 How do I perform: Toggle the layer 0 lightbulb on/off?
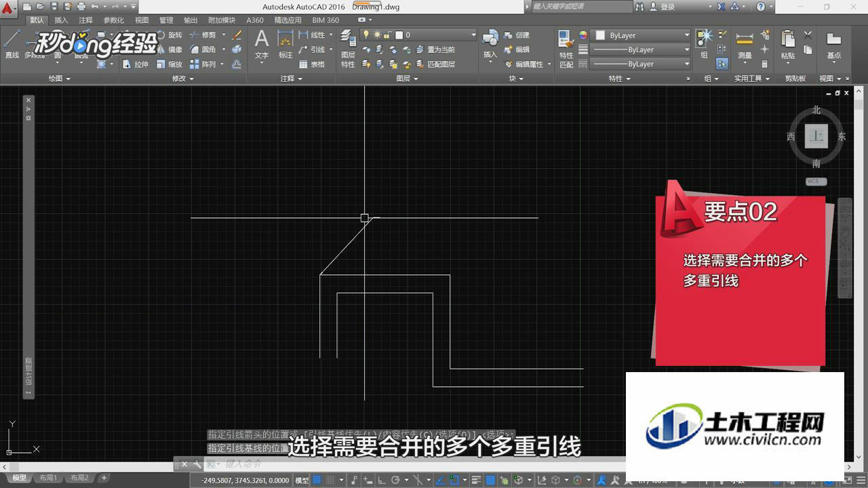coord(366,35)
